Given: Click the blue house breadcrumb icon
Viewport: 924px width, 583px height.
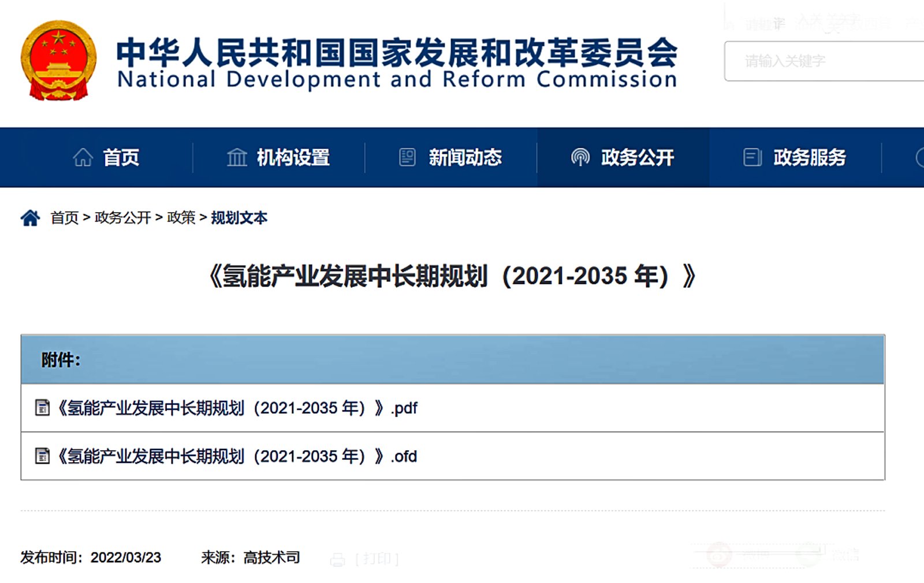Looking at the screenshot, I should (x=31, y=218).
